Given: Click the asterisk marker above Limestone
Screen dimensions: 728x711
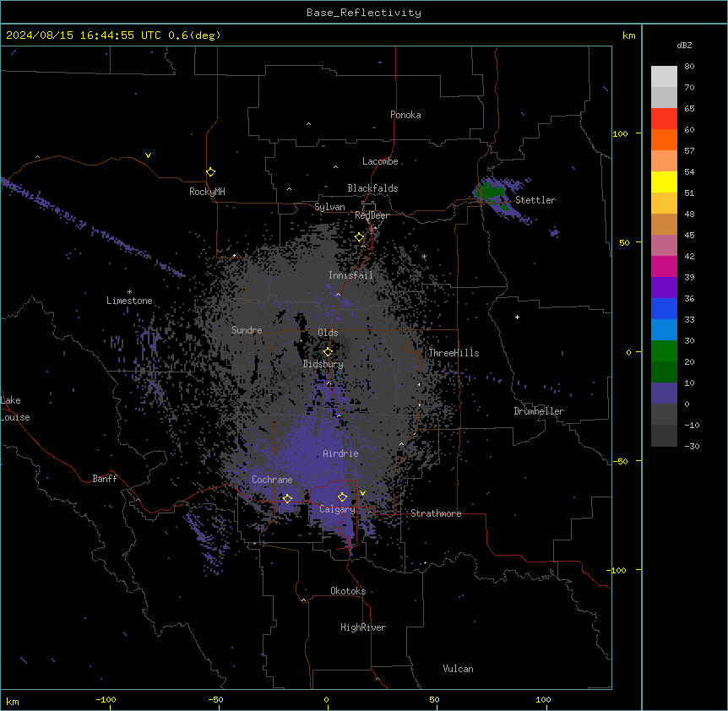Looking at the screenshot, I should tap(129, 292).
